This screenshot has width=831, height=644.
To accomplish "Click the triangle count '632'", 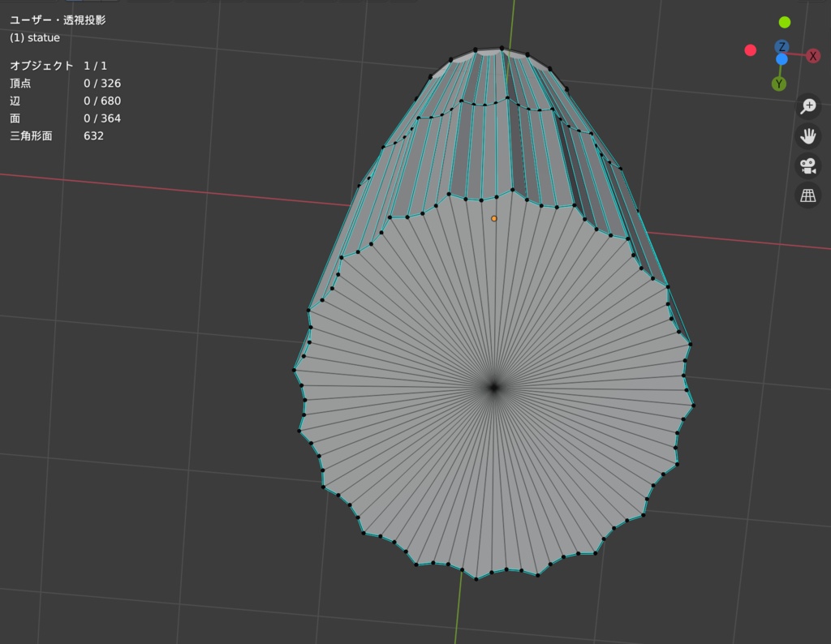I will coord(93,135).
